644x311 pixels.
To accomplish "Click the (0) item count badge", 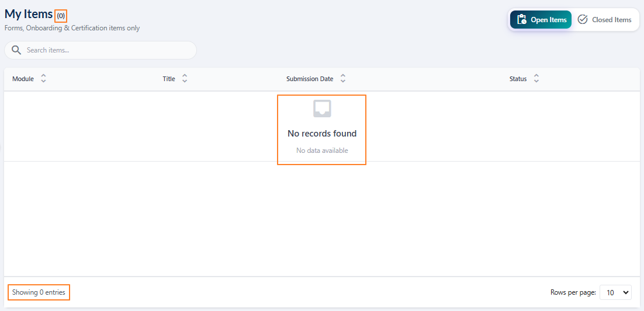I will (61, 16).
